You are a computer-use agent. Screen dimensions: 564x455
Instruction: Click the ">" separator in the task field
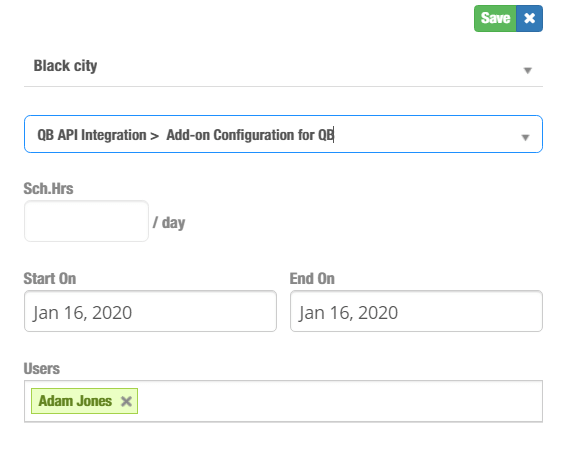[155, 136]
